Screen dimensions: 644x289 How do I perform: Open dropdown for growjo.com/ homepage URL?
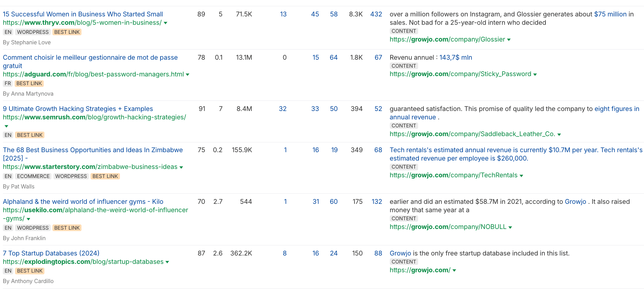click(454, 271)
